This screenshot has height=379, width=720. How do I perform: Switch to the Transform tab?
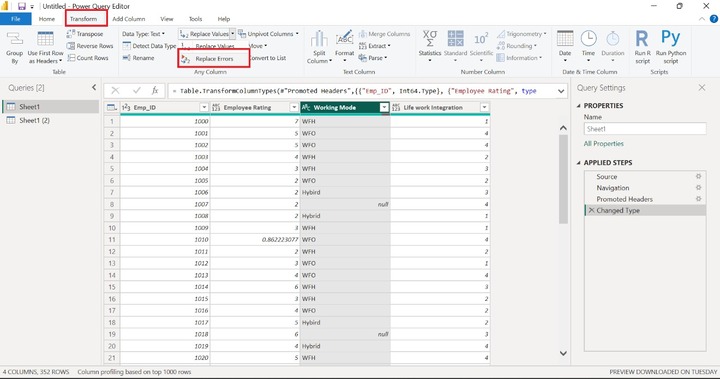84,19
